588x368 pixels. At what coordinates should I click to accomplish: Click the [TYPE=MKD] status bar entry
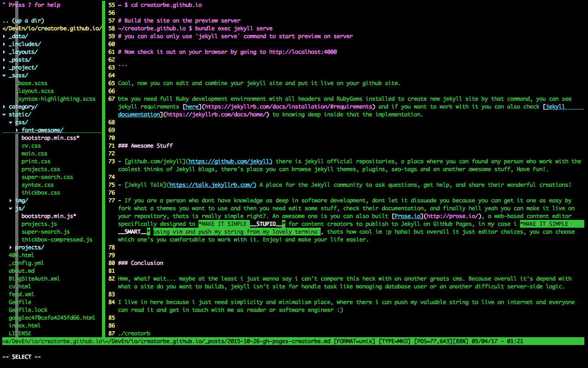click(395, 341)
